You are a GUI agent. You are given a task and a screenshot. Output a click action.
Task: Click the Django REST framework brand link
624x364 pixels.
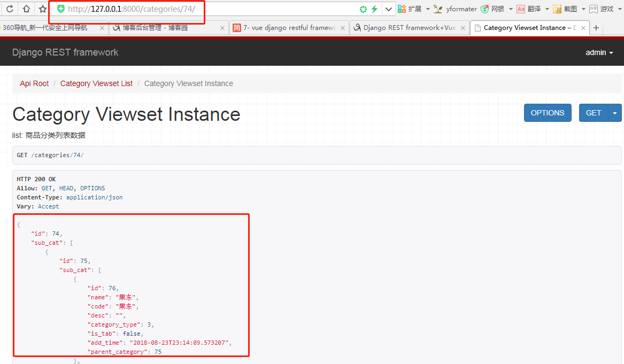[65, 52]
